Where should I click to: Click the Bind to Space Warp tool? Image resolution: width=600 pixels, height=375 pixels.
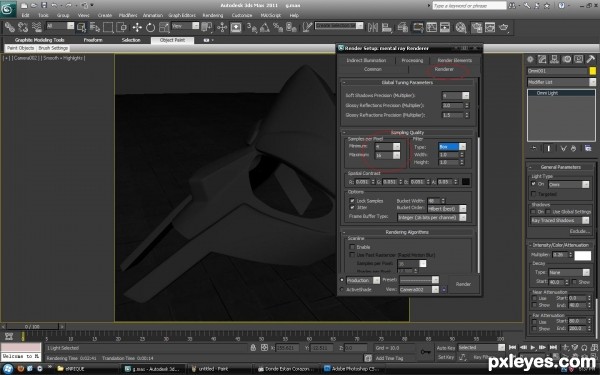click(x=36, y=28)
